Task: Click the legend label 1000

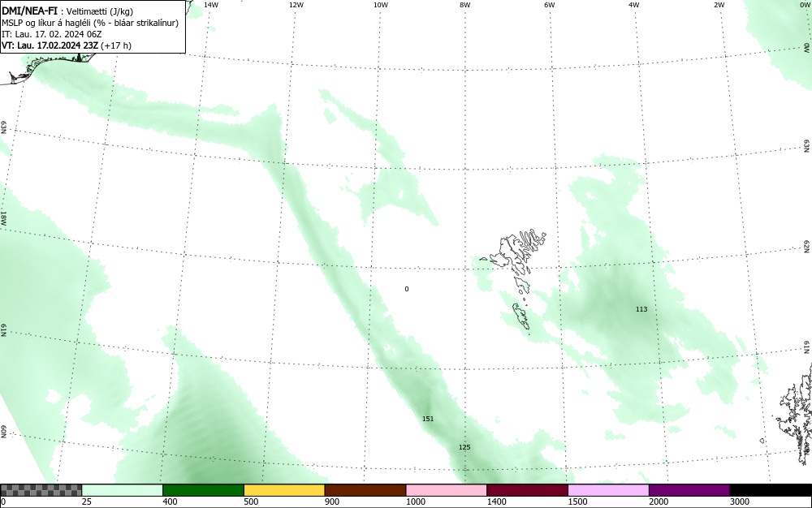Action: [x=415, y=502]
